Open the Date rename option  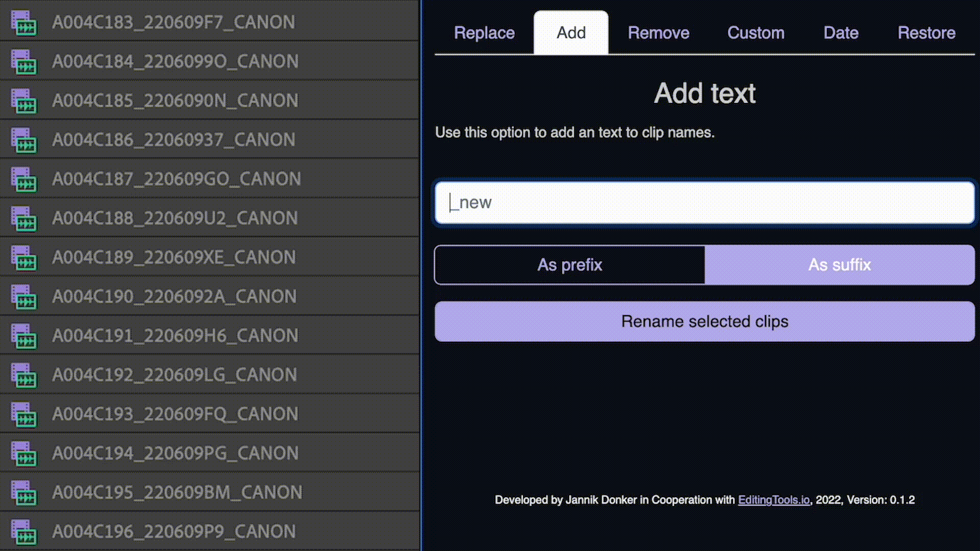[x=840, y=32]
